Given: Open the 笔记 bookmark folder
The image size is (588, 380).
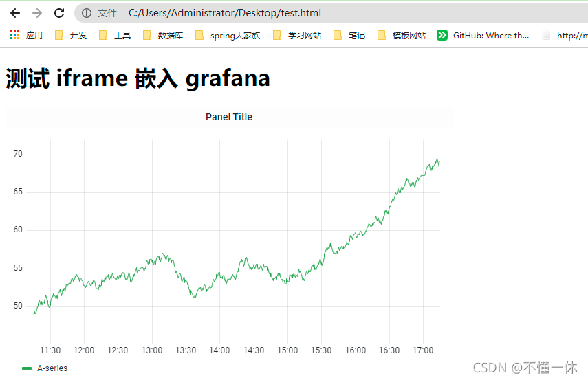Looking at the screenshot, I should tap(349, 35).
